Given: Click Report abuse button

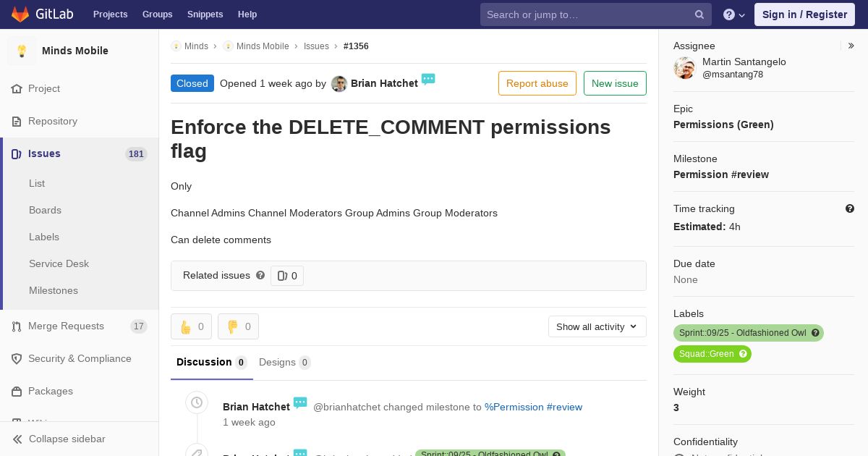Looking at the screenshot, I should point(537,83).
